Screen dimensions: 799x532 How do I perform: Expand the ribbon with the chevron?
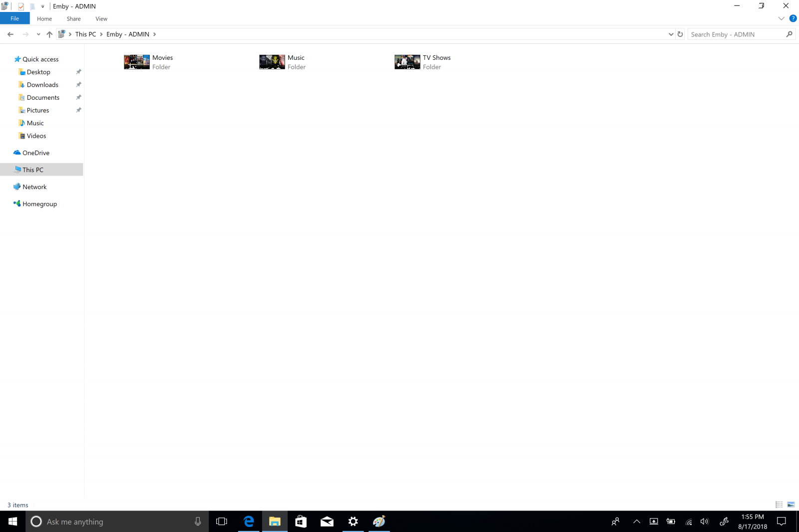pos(782,18)
